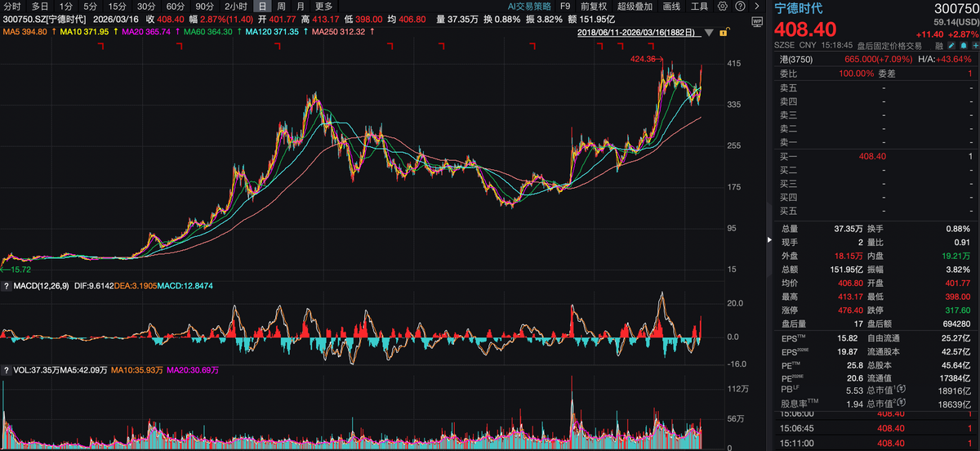Click the 2018/06/11-2026/03/16 date range field

637,33
